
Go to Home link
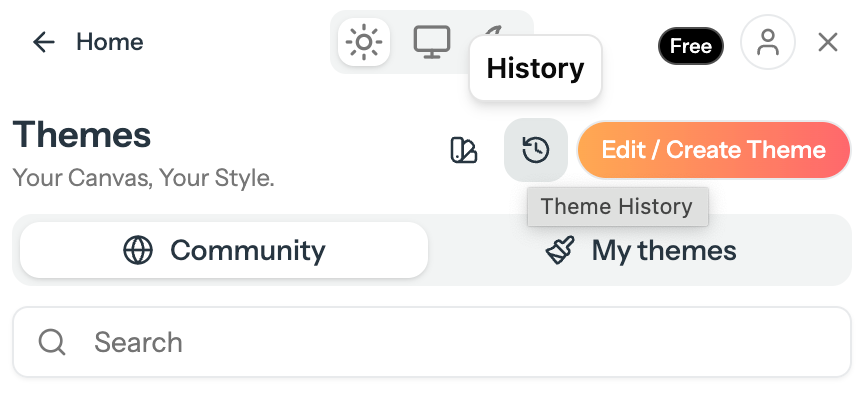pyautogui.click(x=110, y=42)
